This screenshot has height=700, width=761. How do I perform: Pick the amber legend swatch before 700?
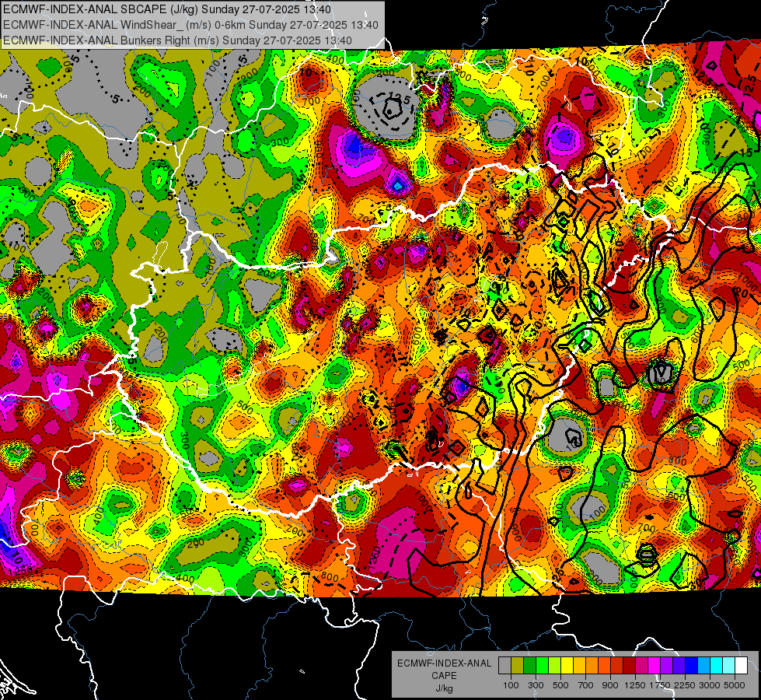(579, 666)
